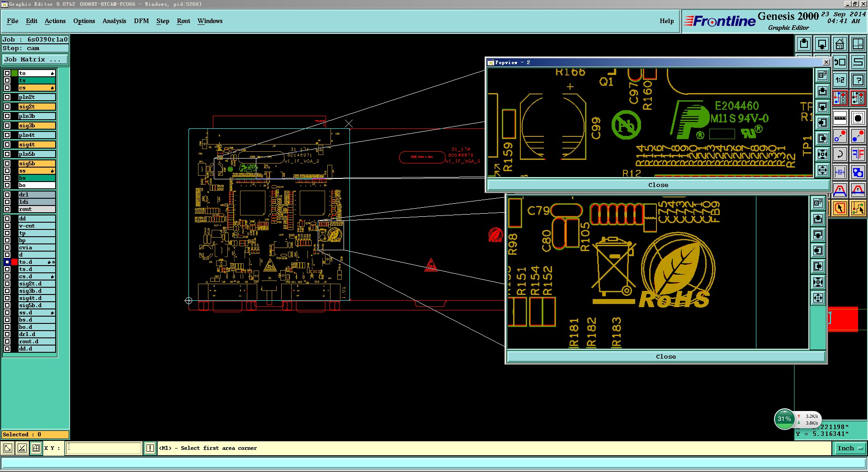The image size is (868, 472).
Task: Click hollow-blue-to-red point move icon
Action: point(840,136)
